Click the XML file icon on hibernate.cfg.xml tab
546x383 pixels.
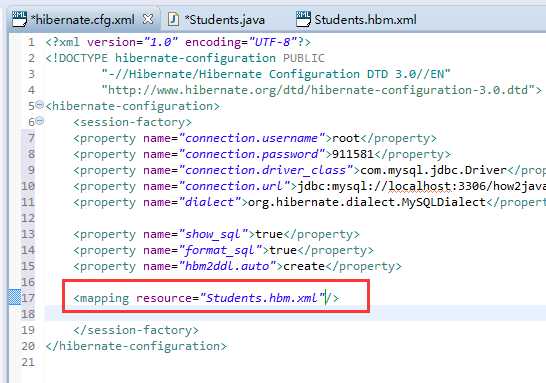click(x=19, y=19)
